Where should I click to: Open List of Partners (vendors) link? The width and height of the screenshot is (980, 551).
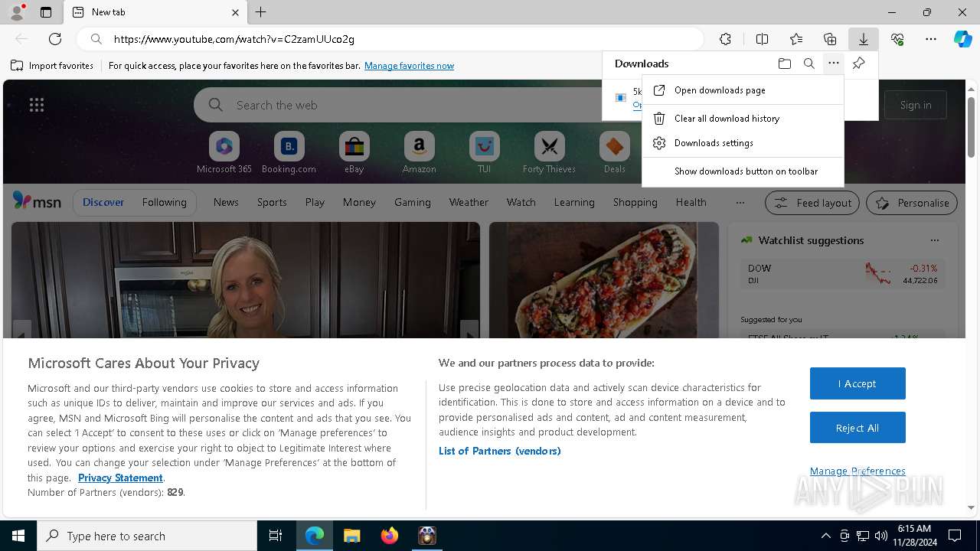(x=499, y=451)
